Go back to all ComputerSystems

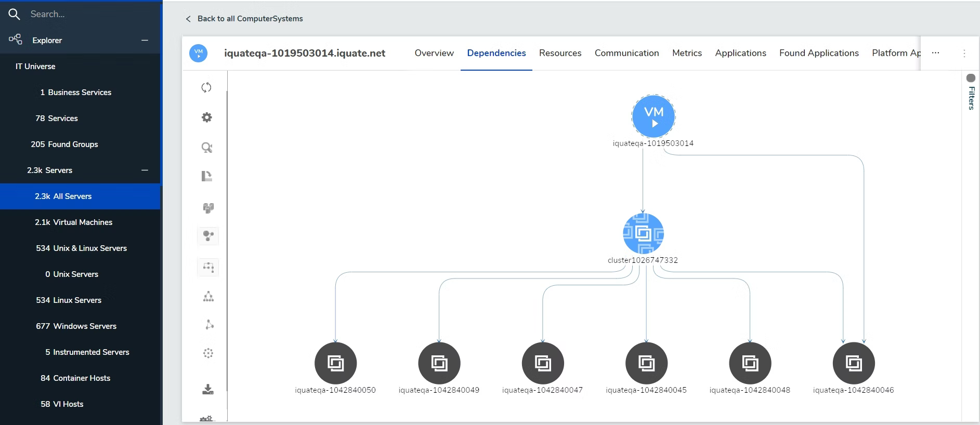point(244,19)
